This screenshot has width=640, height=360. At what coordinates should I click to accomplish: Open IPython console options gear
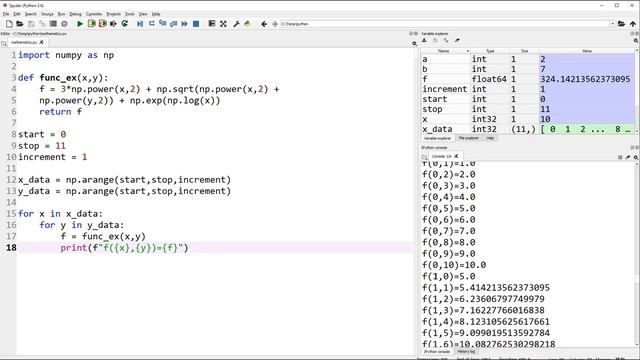point(636,157)
